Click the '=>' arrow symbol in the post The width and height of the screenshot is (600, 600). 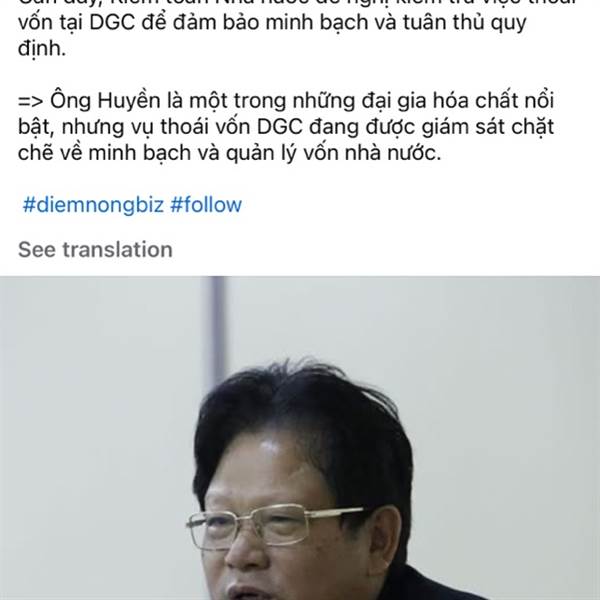tap(30, 101)
